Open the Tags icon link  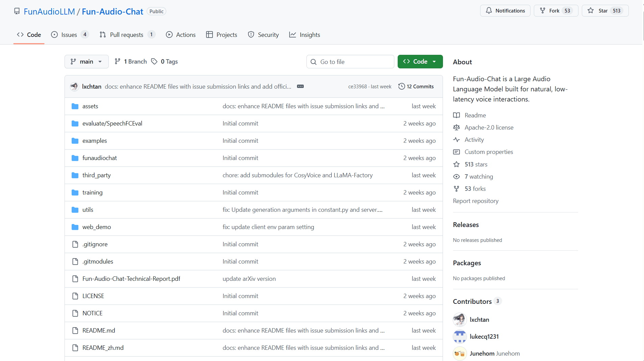click(x=154, y=62)
